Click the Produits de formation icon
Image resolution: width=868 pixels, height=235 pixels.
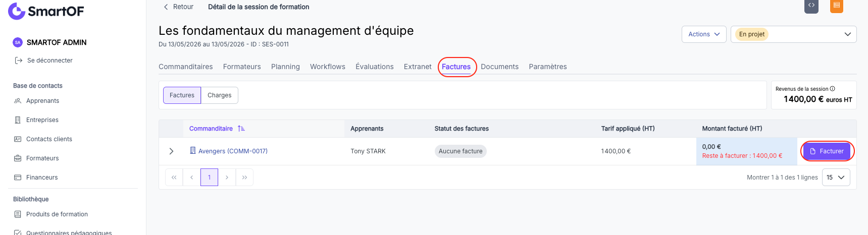18,214
